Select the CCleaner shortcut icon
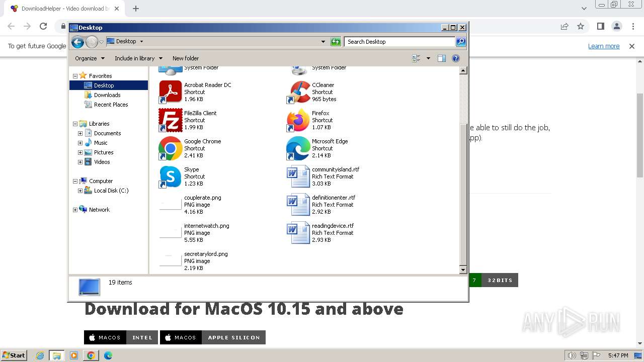The height and width of the screenshot is (362, 644). [x=298, y=92]
